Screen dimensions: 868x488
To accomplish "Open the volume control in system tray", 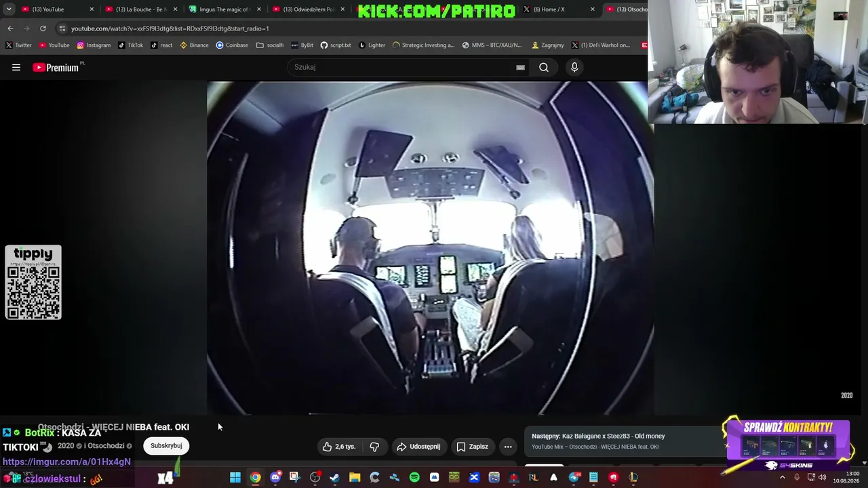I will [x=823, y=477].
